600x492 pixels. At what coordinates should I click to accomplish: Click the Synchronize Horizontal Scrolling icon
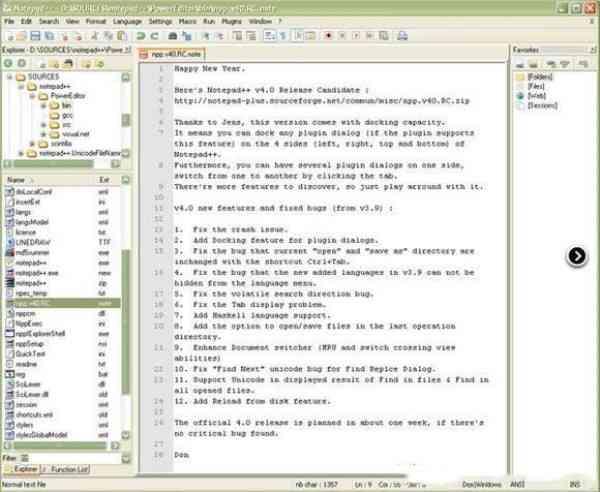click(x=251, y=36)
